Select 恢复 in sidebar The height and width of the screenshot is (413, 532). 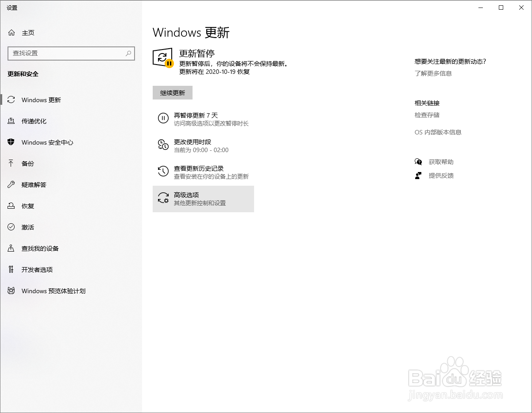coord(71,206)
